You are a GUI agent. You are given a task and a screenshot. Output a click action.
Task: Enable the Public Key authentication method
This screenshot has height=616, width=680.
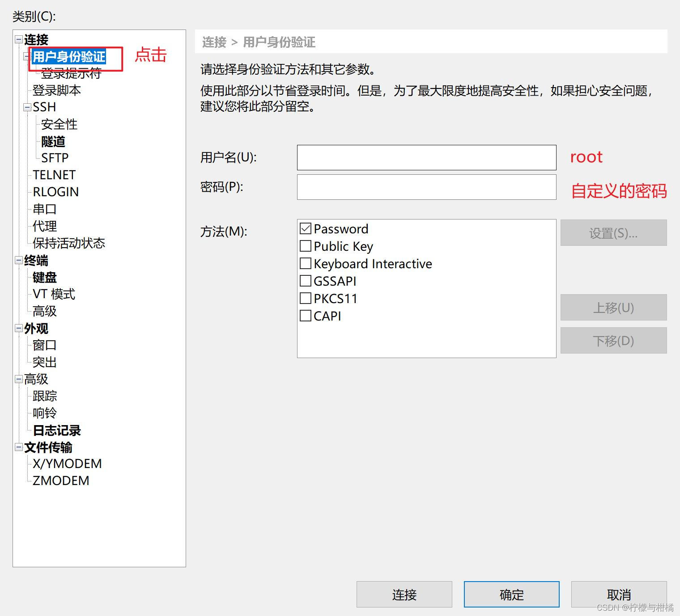click(x=306, y=246)
